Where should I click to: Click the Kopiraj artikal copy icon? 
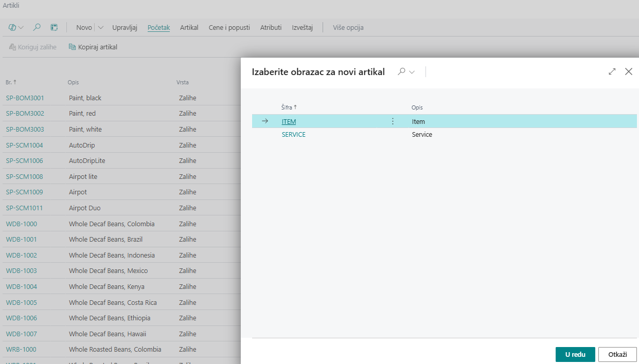(72, 47)
